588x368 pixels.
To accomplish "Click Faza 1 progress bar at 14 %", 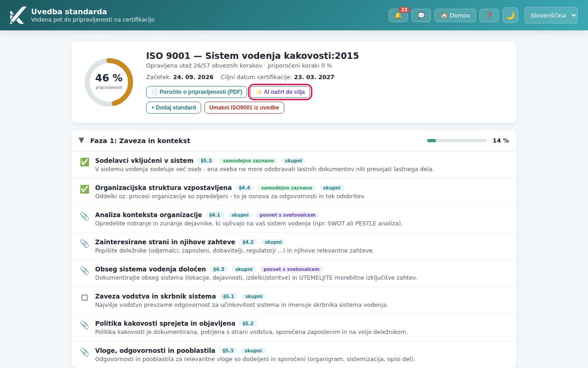I will point(457,141).
